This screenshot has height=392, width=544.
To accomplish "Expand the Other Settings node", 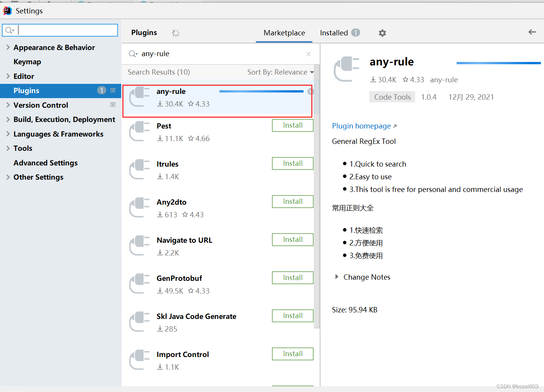I will pos(8,177).
